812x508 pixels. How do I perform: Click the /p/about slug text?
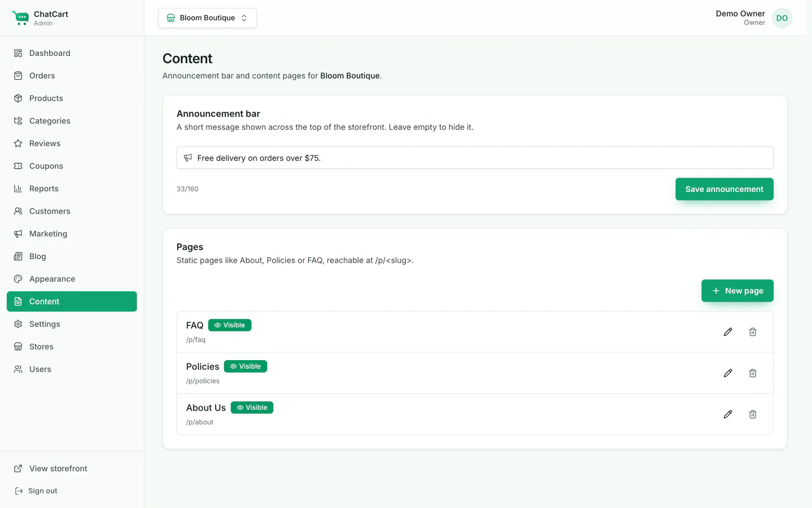200,422
